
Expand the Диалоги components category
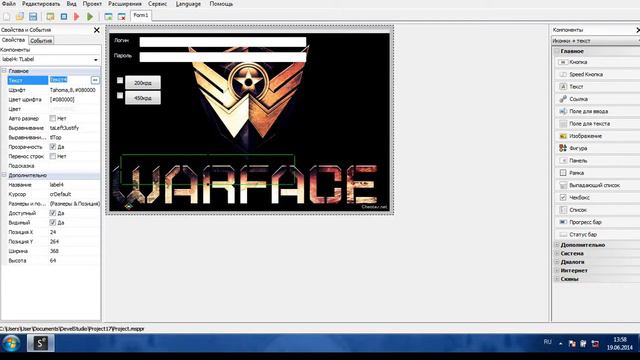pyautogui.click(x=557, y=262)
